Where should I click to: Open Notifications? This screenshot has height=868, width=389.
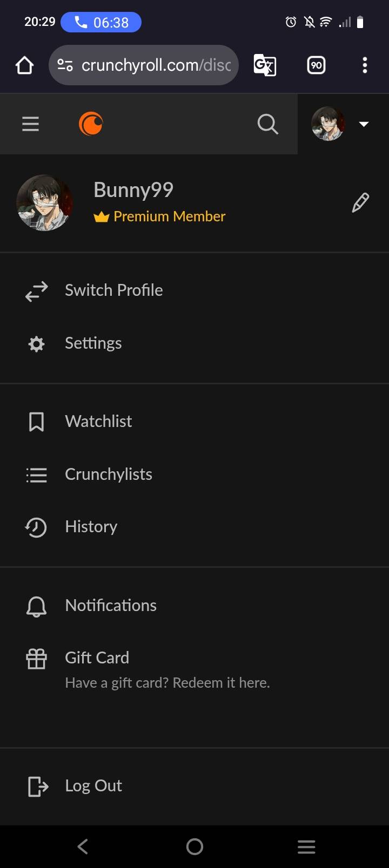click(x=111, y=606)
